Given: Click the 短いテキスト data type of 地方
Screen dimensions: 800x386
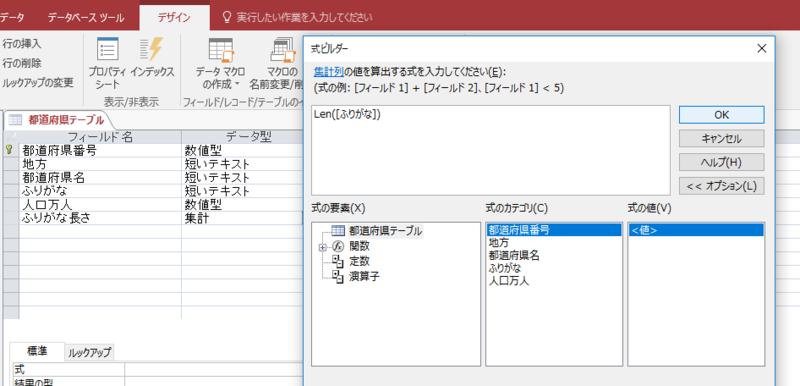Looking at the screenshot, I should tap(242, 164).
